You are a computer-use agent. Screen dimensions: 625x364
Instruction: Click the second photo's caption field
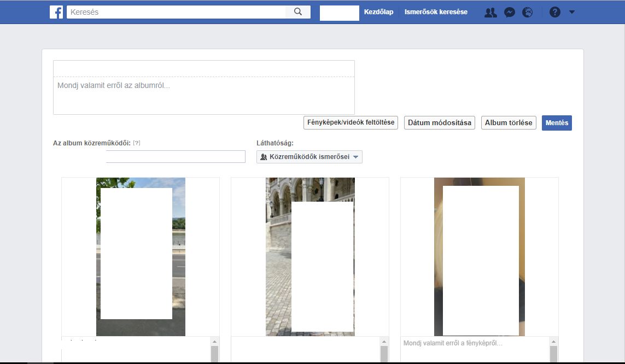[x=305, y=349]
